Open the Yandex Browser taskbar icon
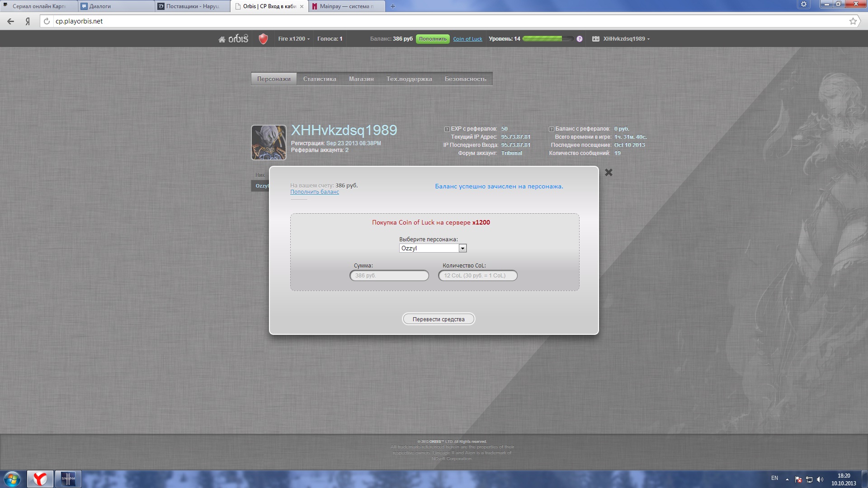Image resolution: width=868 pixels, height=488 pixels. pyautogui.click(x=40, y=479)
